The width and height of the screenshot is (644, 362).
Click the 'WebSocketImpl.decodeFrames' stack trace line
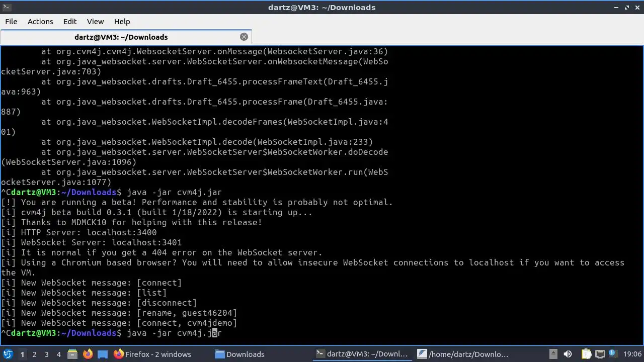pos(195,127)
